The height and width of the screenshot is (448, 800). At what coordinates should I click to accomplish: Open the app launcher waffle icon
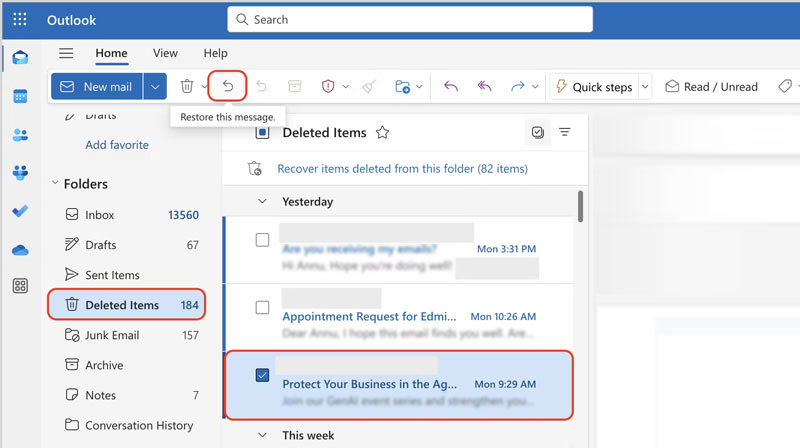coord(20,19)
